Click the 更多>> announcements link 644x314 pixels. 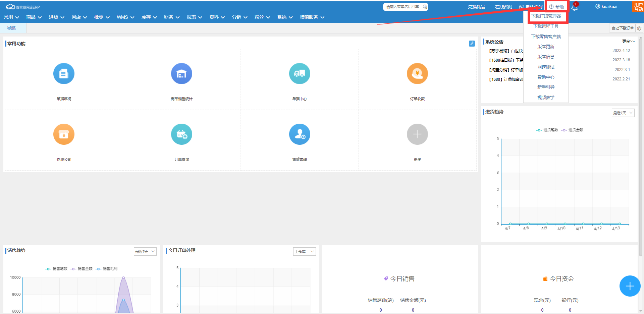tap(628, 42)
